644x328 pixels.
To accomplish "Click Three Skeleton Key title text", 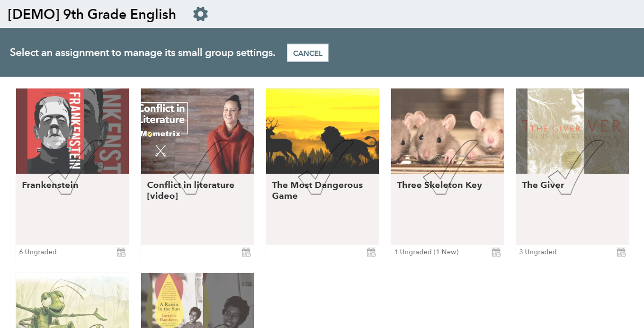I will coord(439,185).
